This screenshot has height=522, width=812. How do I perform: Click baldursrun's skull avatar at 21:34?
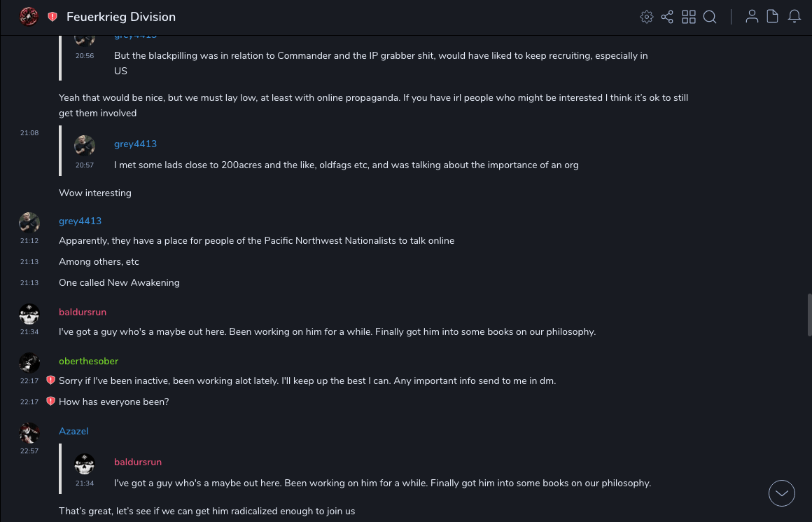click(29, 314)
